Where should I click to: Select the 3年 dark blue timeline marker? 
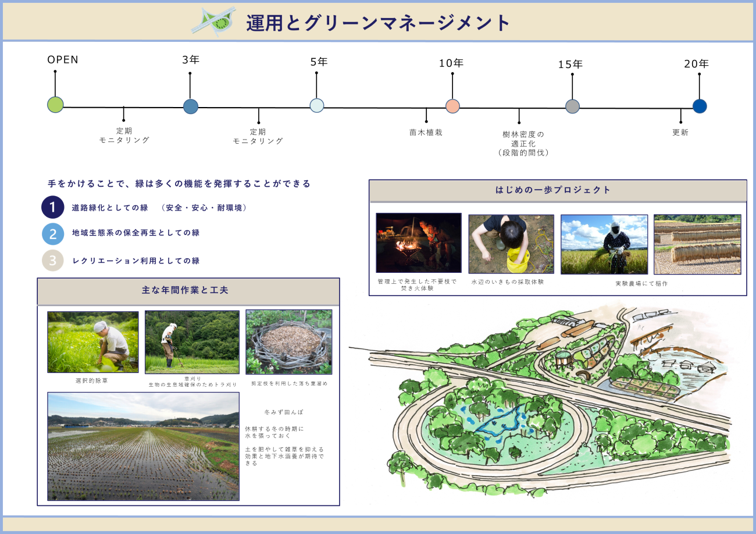tap(191, 106)
